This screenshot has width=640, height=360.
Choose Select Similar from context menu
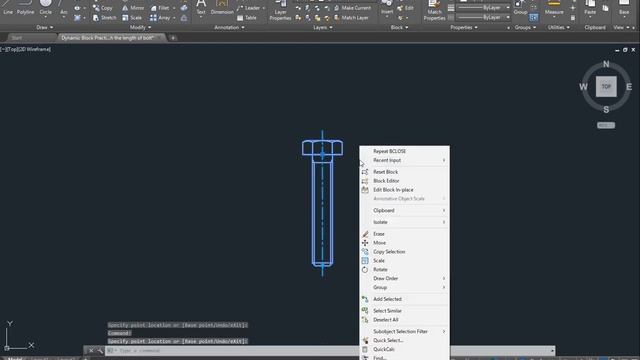404,311
